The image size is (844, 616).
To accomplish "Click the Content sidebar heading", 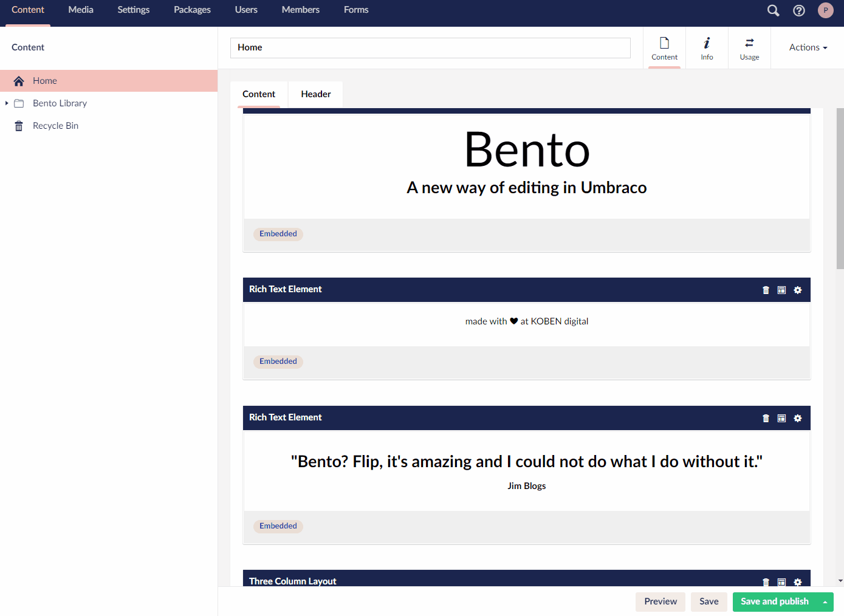I will 28,47.
